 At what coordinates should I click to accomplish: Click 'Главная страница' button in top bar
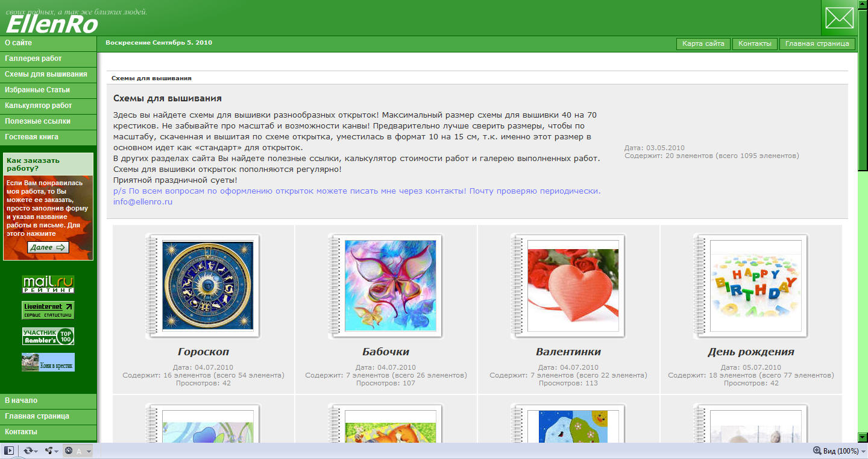pos(817,43)
